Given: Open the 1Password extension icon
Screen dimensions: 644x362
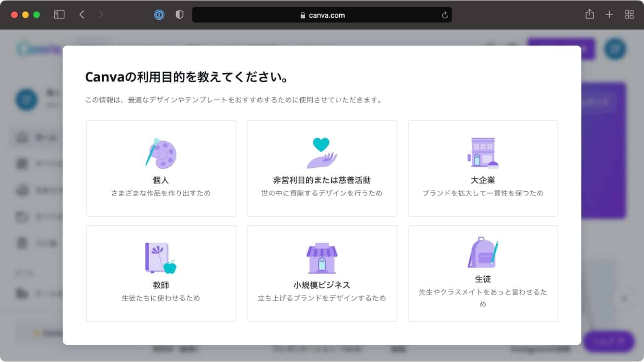Looking at the screenshot, I should point(159,15).
